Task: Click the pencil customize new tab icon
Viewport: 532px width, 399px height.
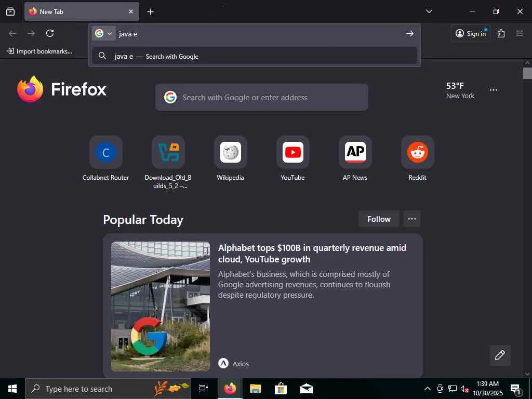Action: click(x=500, y=355)
